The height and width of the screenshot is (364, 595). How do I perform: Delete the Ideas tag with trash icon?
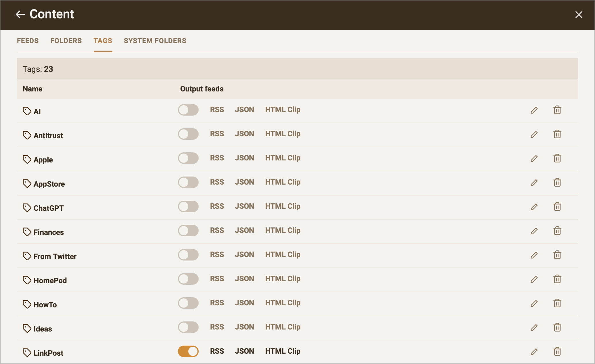coord(557,327)
